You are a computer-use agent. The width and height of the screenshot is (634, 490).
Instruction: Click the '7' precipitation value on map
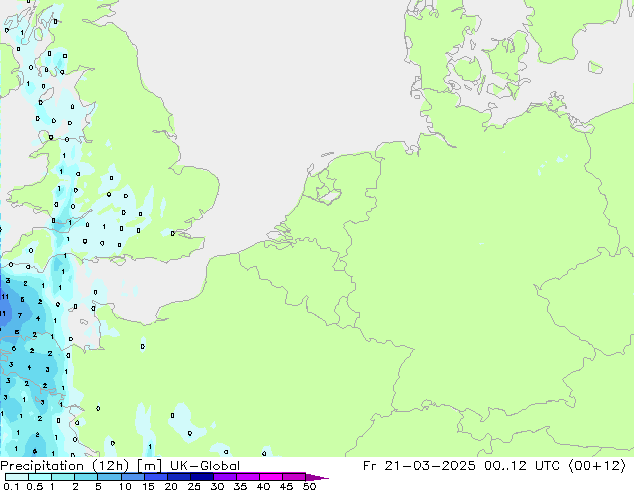(20, 315)
